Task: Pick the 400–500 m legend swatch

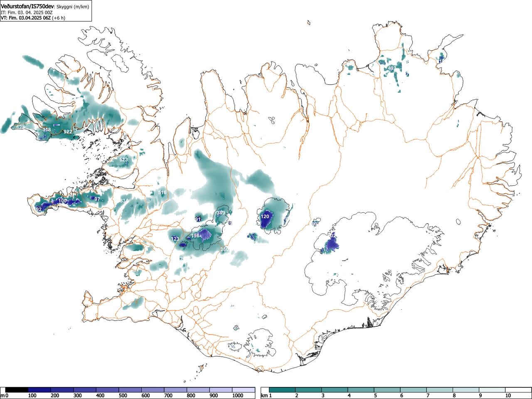Action: [x=108, y=390]
